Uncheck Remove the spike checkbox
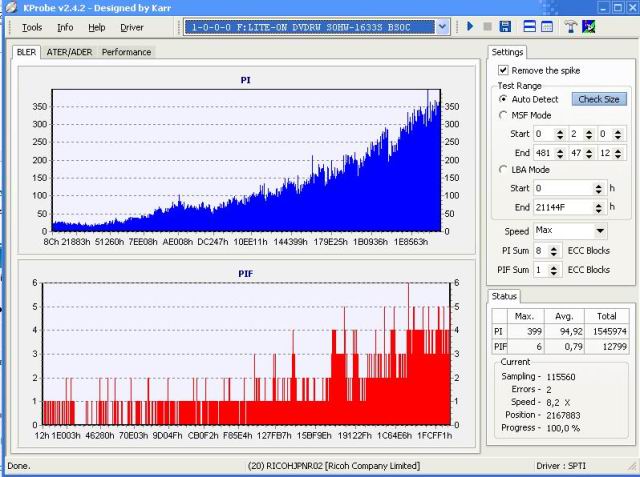640x477 pixels. [x=503, y=70]
